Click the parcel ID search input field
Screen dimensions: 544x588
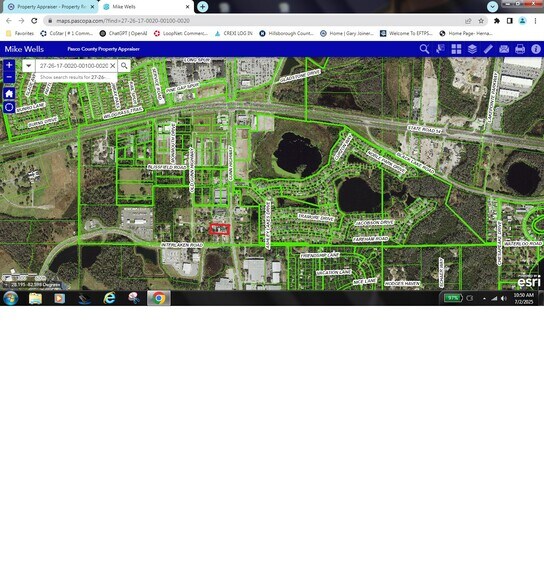74,66
